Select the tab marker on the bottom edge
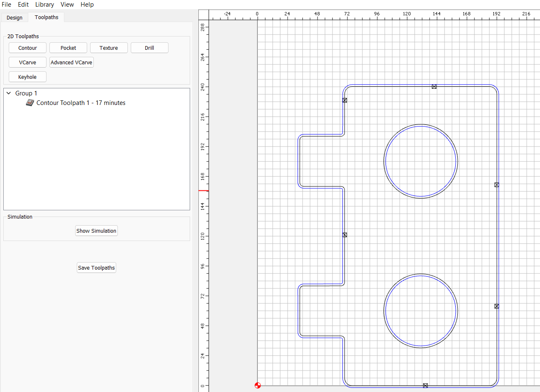540x392 pixels. (425, 385)
